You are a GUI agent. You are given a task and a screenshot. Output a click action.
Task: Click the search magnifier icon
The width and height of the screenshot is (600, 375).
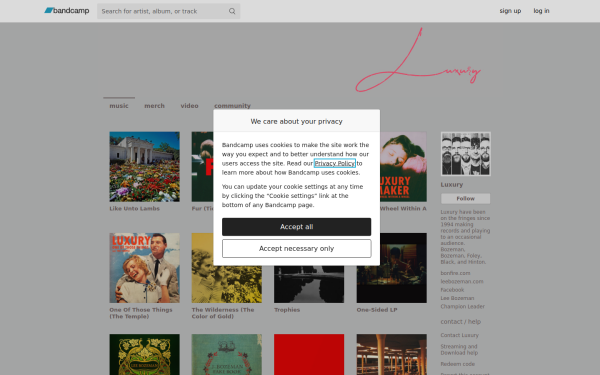[232, 11]
